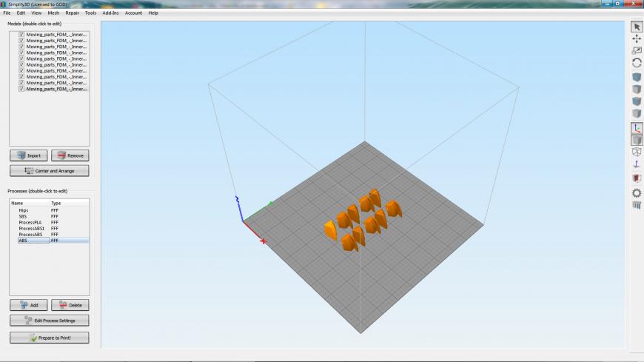
Task: Open the customize support structures tool
Action: point(637,205)
